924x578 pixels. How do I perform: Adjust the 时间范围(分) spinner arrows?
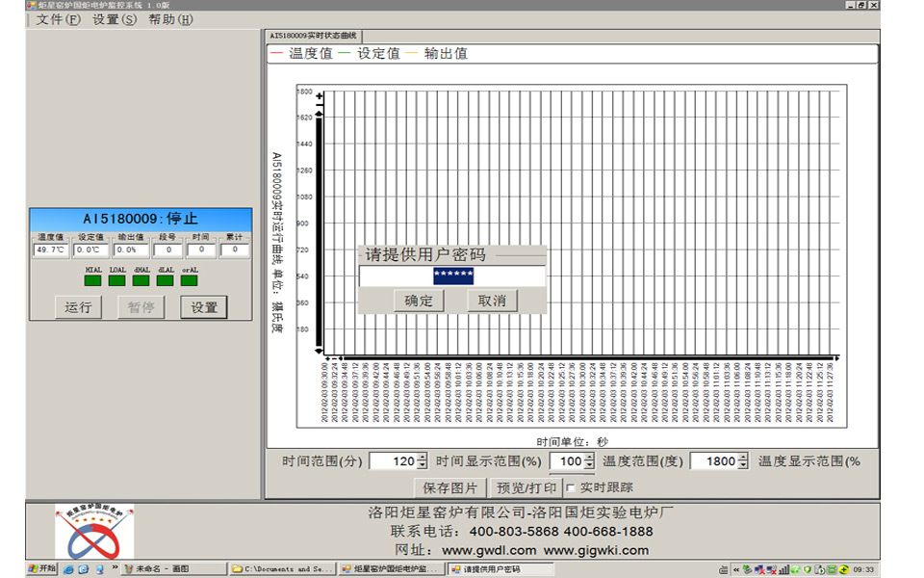click(422, 461)
